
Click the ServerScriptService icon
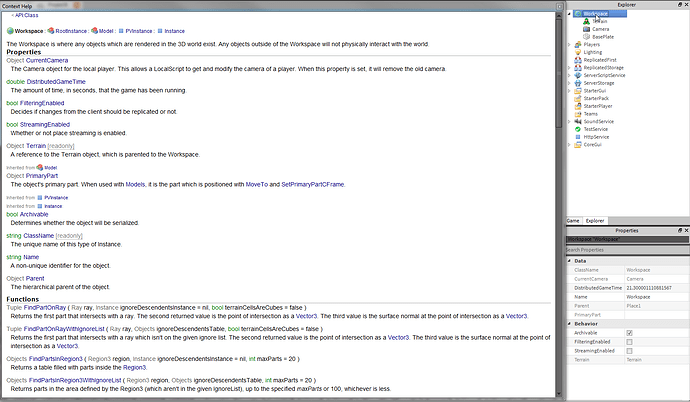click(578, 75)
